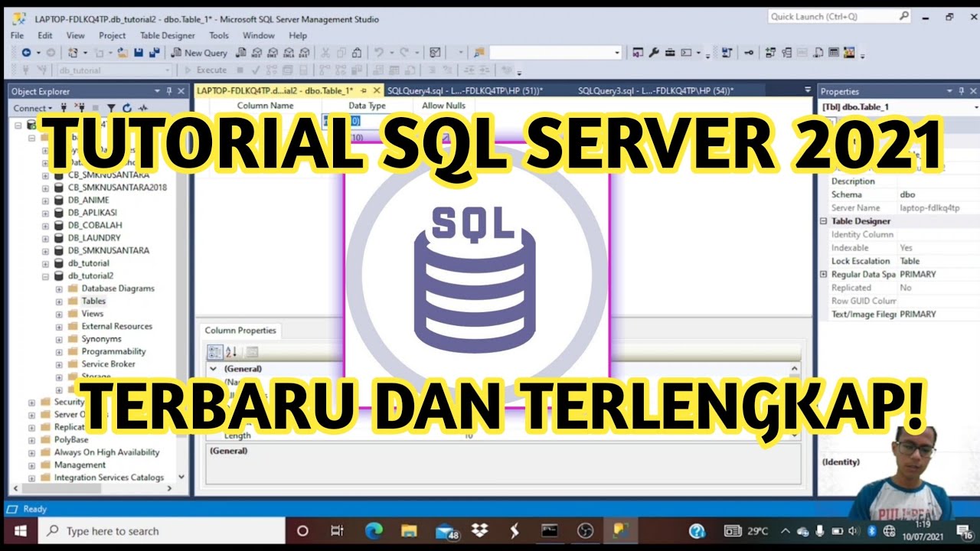Click the Manage Check Constraints icon

click(x=833, y=53)
